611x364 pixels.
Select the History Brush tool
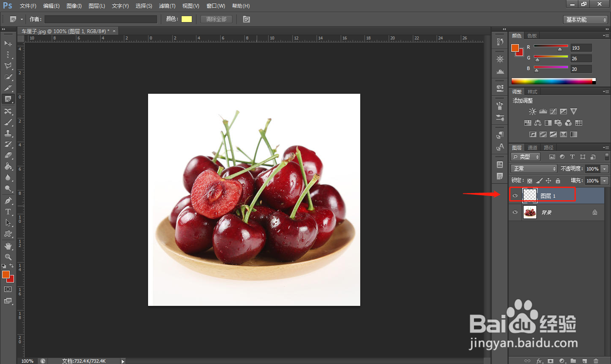pos(8,144)
